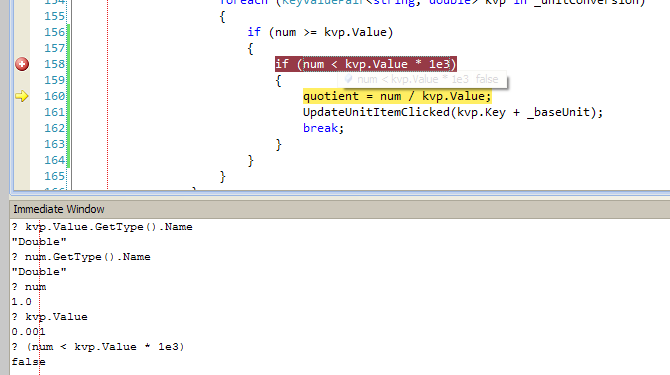
Task: Click the 'break;' keyword on line 162
Action: point(323,128)
